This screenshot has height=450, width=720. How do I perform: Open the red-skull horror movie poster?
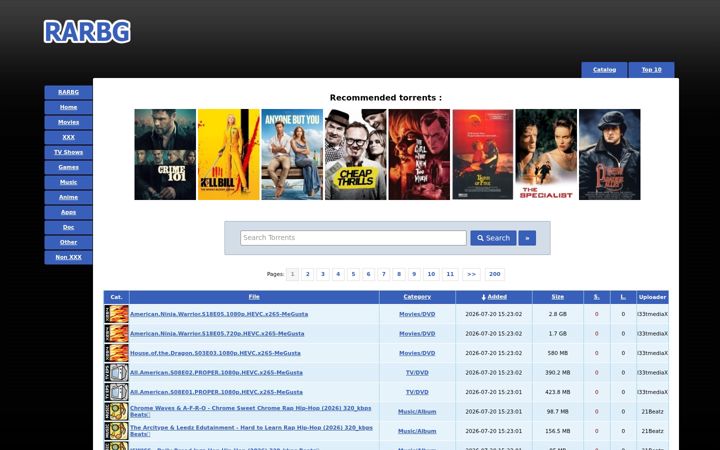point(419,154)
